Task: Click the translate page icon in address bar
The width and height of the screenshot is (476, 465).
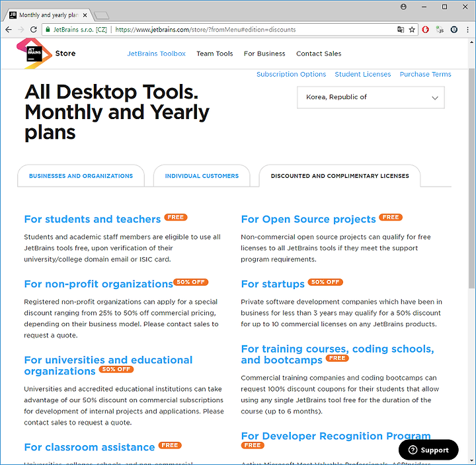Action: click(x=401, y=30)
